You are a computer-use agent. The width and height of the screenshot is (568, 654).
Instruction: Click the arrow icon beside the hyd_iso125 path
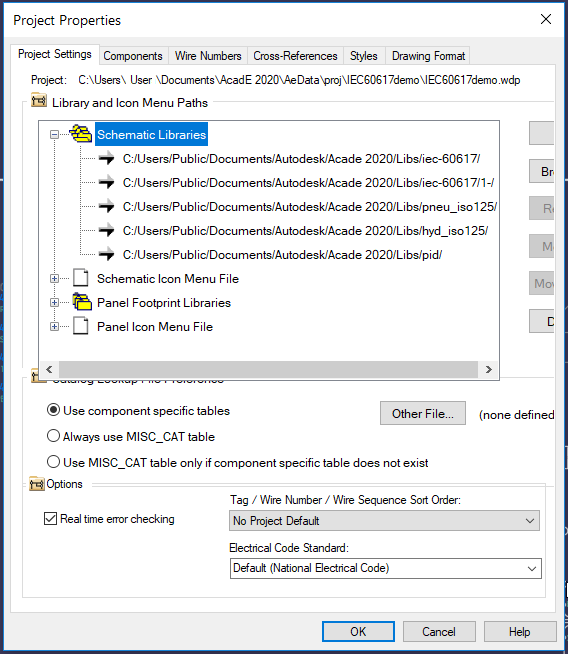[106, 230]
